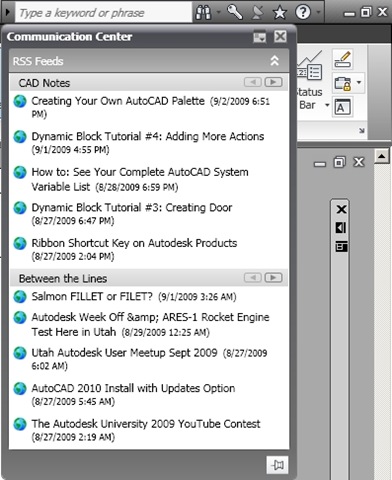Open Subscription Center key icon
This screenshot has width=392, height=480.
(235, 12)
